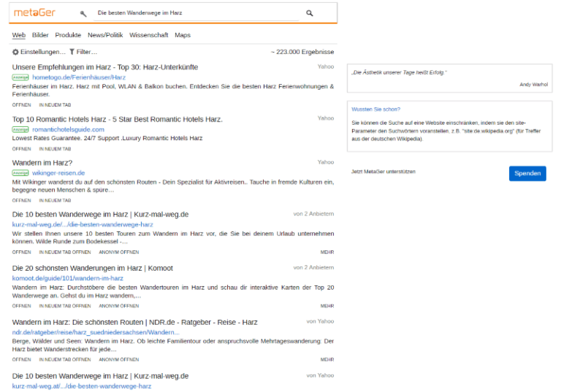Open 'Die 10 besten Wanderwege' result von Yahoo
Screen dimensions: 561x392
point(100,376)
